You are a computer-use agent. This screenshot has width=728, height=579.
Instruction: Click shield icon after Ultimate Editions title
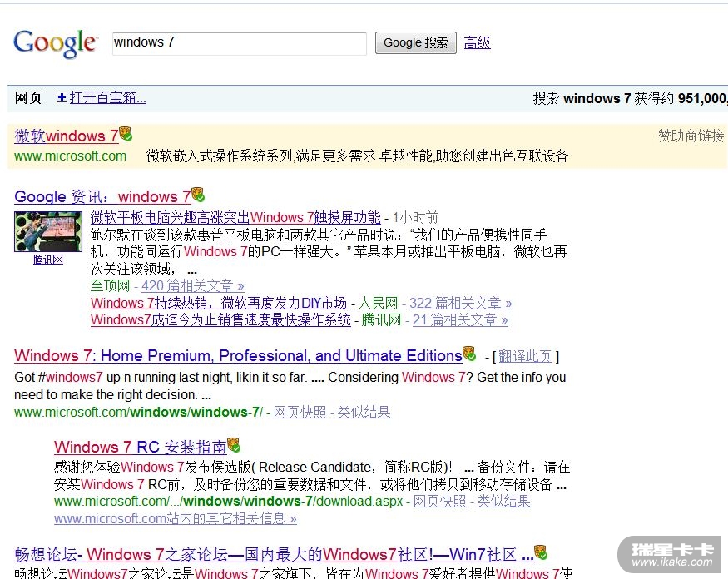click(469, 354)
